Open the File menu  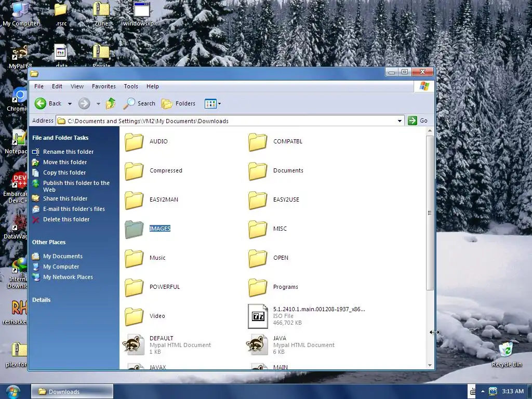click(39, 86)
